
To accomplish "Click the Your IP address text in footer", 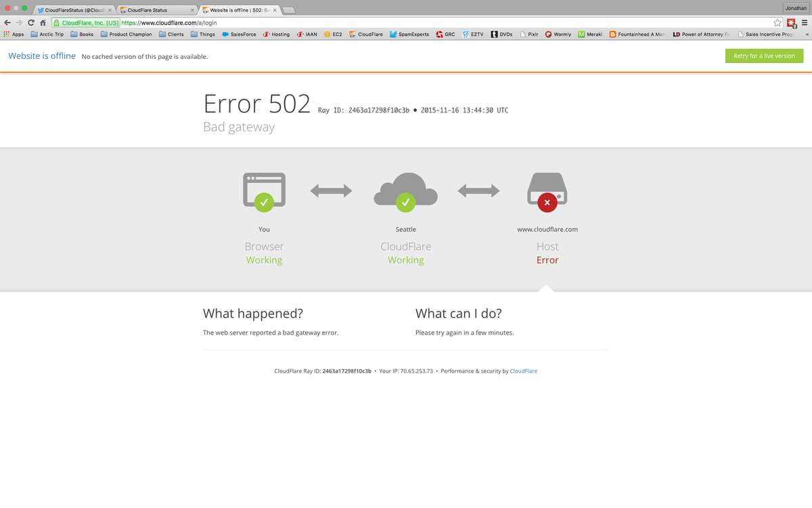I will [405, 371].
